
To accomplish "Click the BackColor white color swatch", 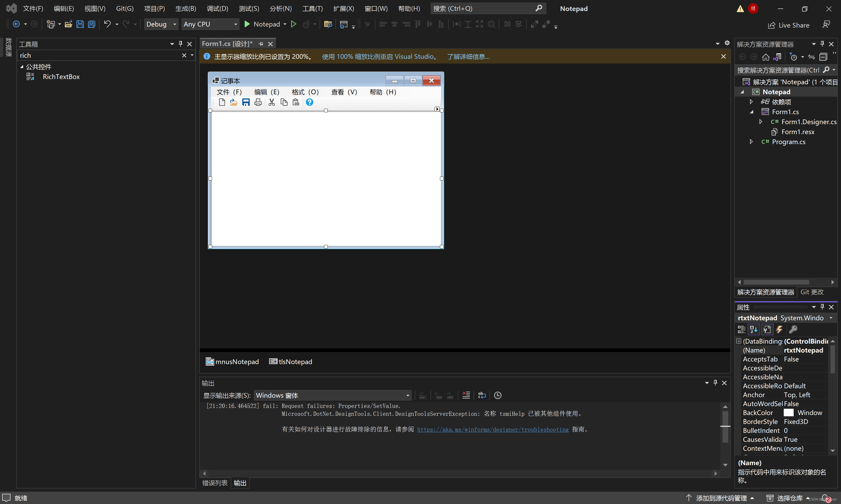I will click(x=788, y=413).
